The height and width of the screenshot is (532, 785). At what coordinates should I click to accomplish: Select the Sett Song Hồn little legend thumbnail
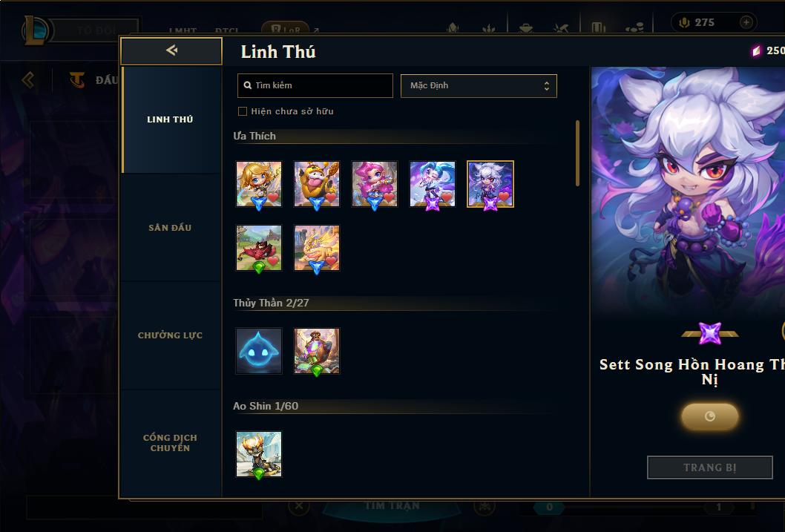490,184
